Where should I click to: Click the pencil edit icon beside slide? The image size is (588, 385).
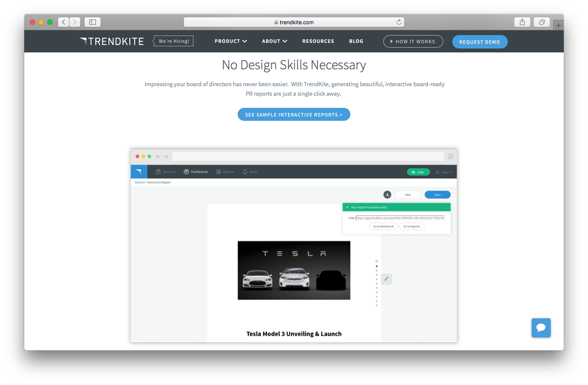coord(386,279)
